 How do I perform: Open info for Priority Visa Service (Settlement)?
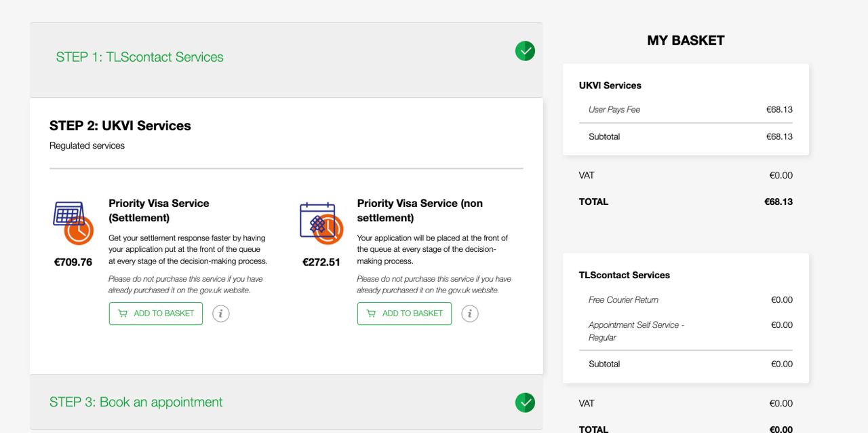coord(221,314)
